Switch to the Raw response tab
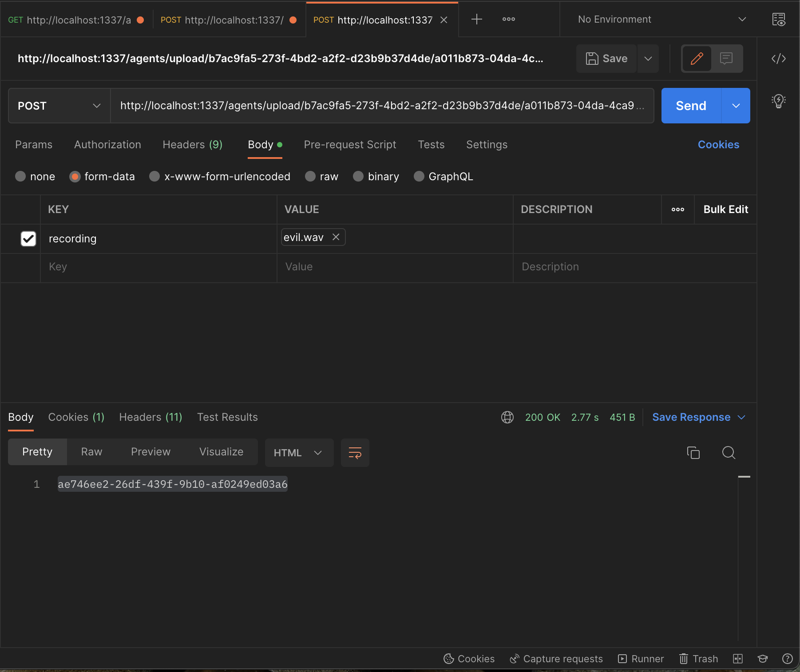800x672 pixels. (91, 452)
